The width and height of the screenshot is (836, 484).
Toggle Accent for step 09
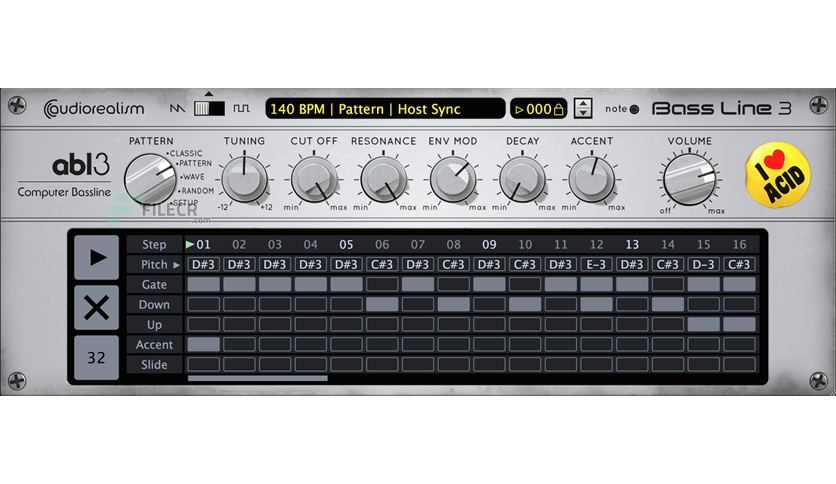[489, 344]
